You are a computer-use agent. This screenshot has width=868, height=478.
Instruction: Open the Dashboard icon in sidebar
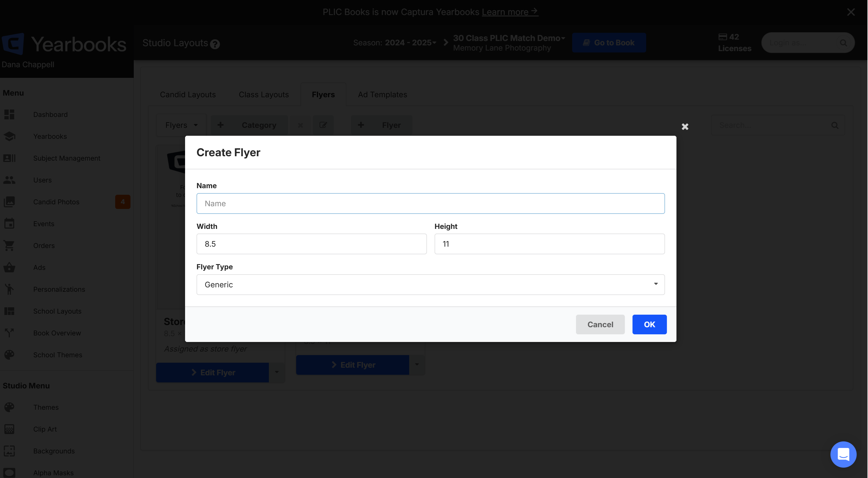10,115
